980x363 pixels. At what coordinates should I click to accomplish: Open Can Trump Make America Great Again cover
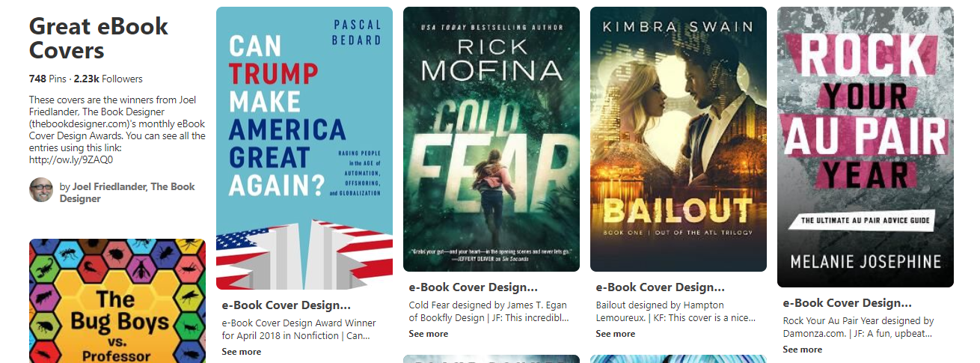tap(304, 148)
